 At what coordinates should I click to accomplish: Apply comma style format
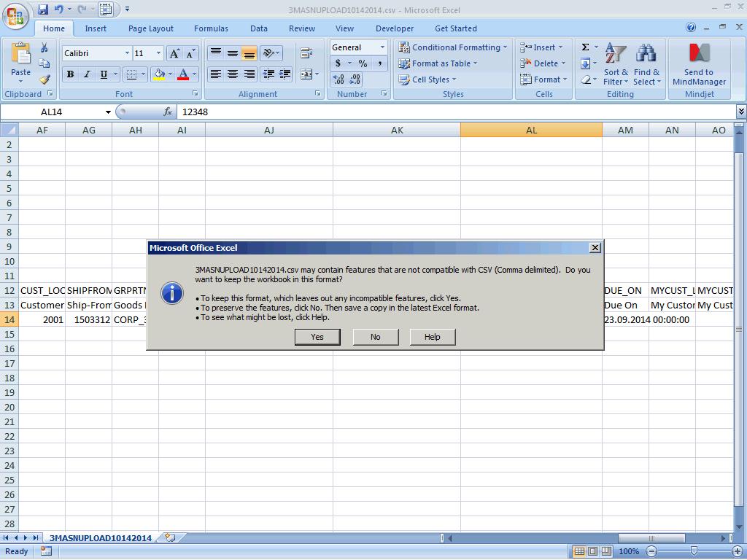(x=379, y=63)
